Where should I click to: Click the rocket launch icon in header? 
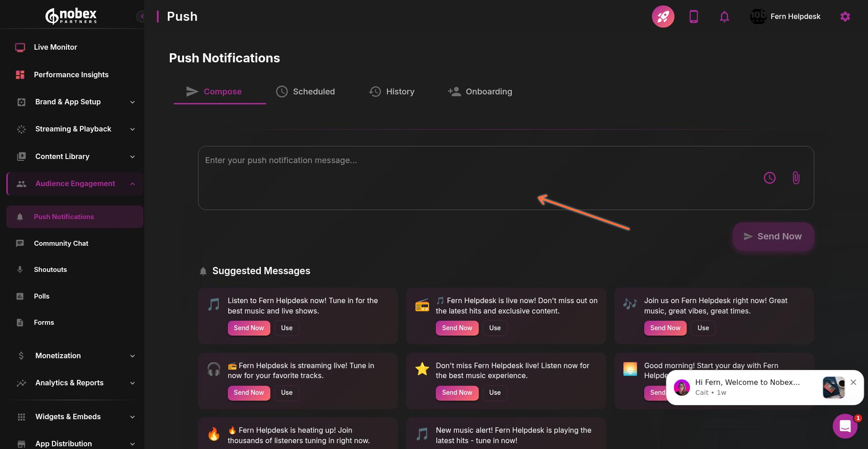tap(663, 17)
